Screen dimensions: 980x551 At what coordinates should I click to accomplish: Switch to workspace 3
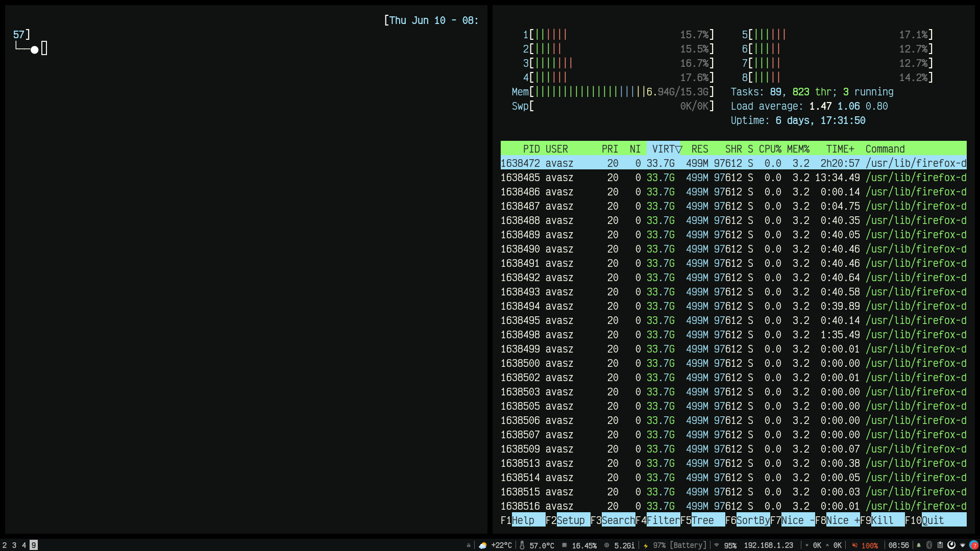(x=14, y=545)
